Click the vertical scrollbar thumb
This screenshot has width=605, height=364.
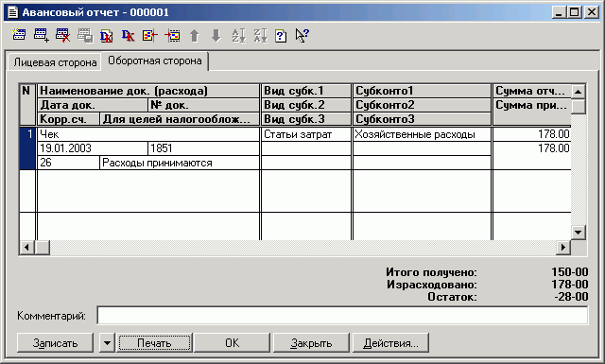click(x=578, y=106)
